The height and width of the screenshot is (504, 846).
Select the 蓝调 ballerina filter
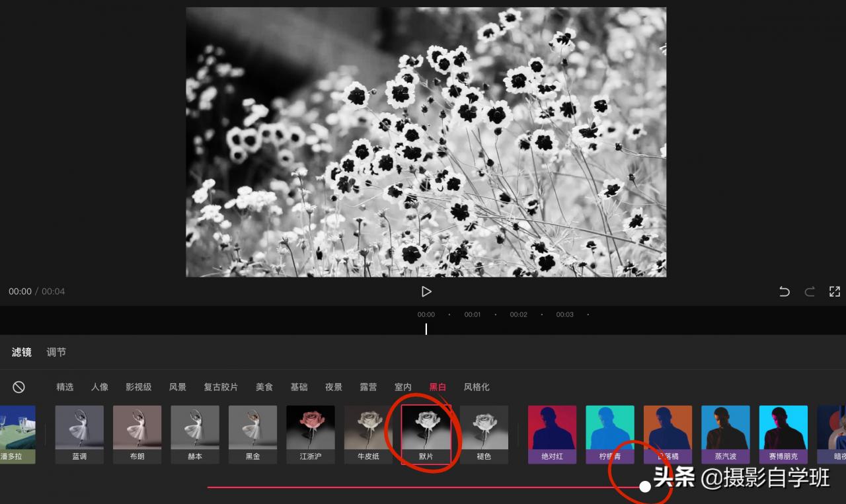pyautogui.click(x=79, y=434)
